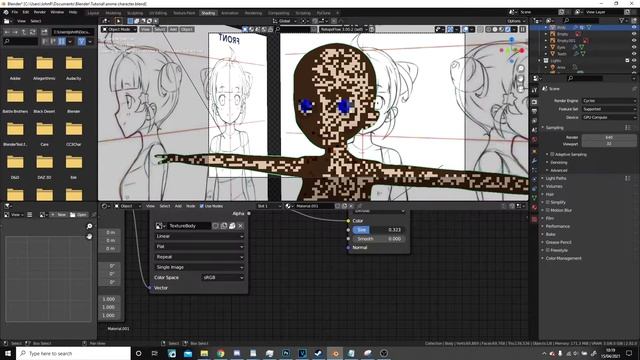The width and height of the screenshot is (640, 360).
Task: Toggle visibility eye for Eyes object
Action: click(x=634, y=47)
